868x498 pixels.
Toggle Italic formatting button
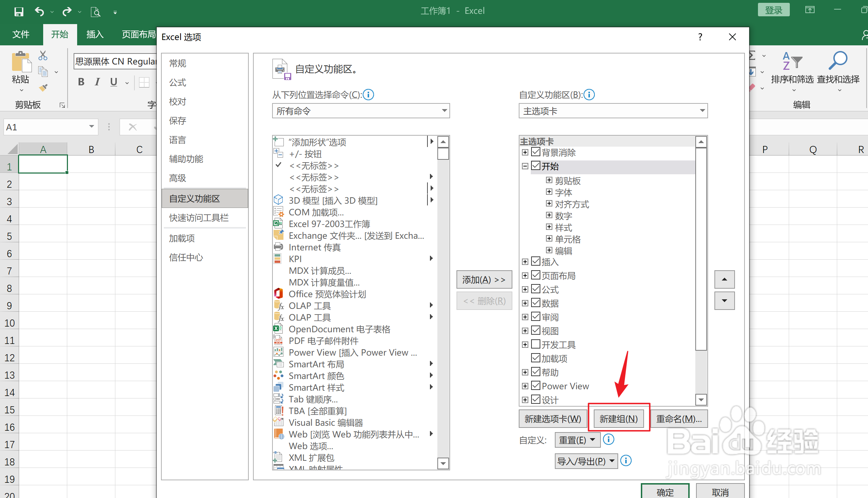pyautogui.click(x=97, y=82)
